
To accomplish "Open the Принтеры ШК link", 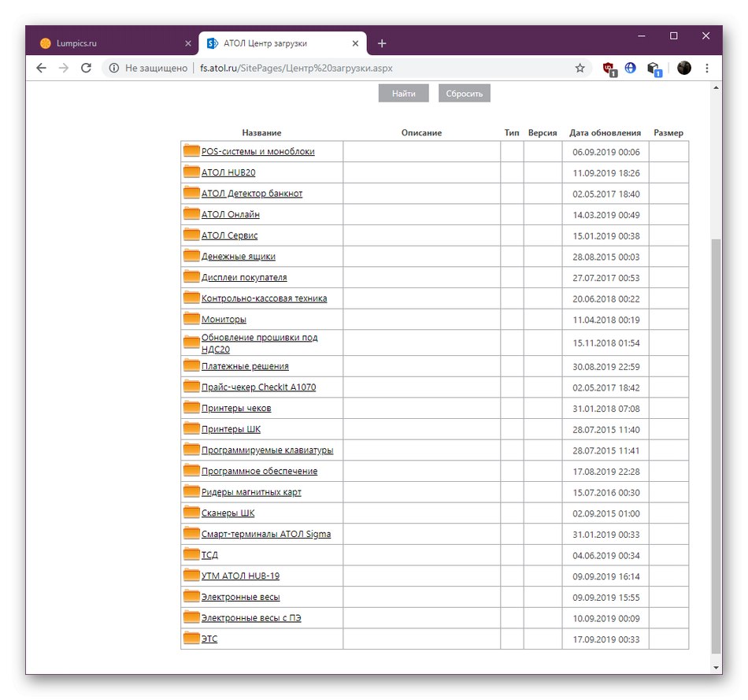I will click(x=231, y=429).
